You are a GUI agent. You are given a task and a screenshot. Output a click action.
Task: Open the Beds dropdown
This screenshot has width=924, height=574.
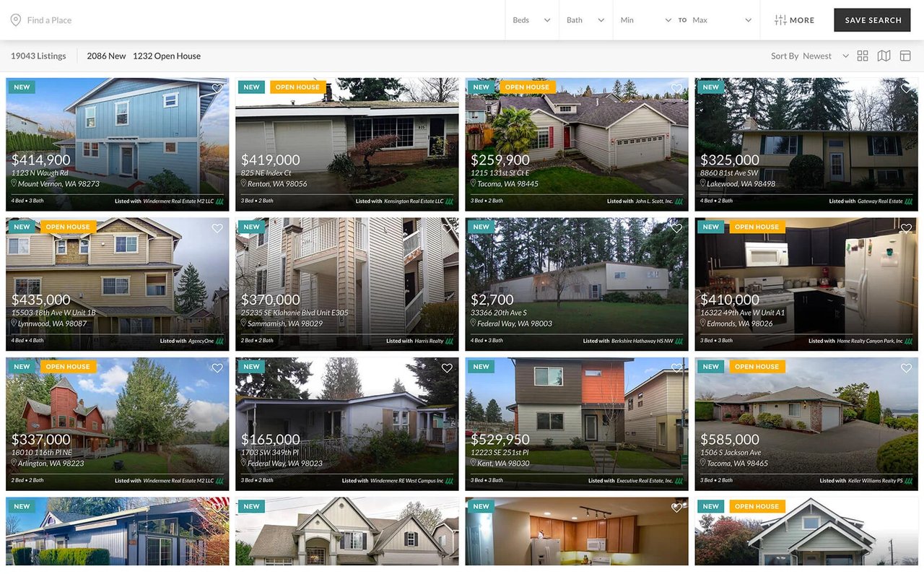(531, 20)
